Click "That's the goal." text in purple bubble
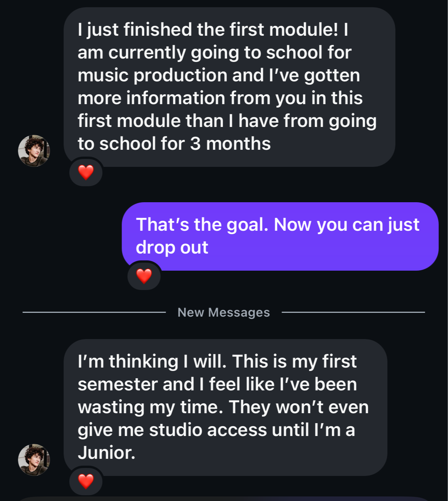 [x=202, y=225]
